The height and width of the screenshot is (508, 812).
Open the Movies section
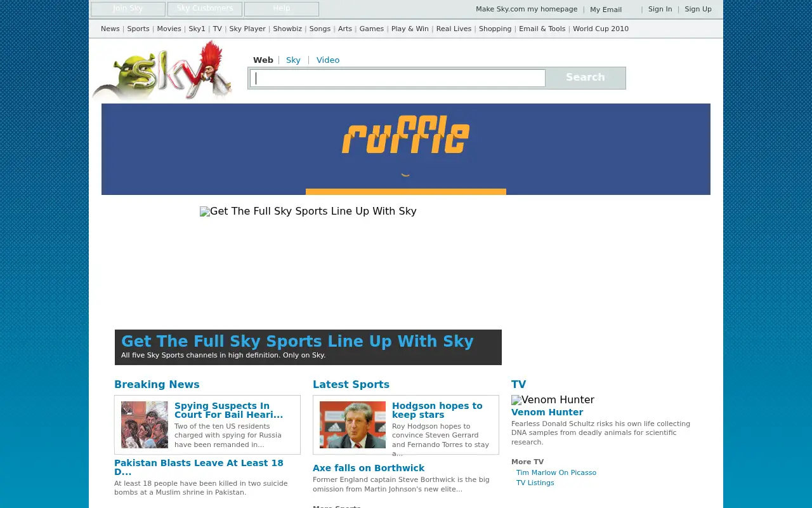169,29
